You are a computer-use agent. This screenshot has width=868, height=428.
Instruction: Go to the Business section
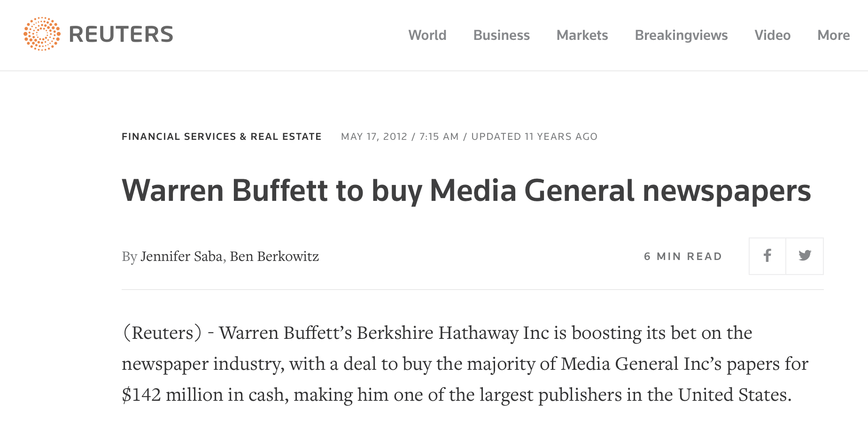coord(502,35)
